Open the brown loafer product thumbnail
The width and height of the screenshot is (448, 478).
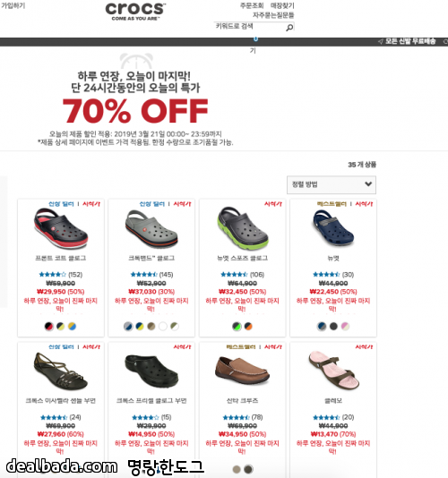[242, 371]
